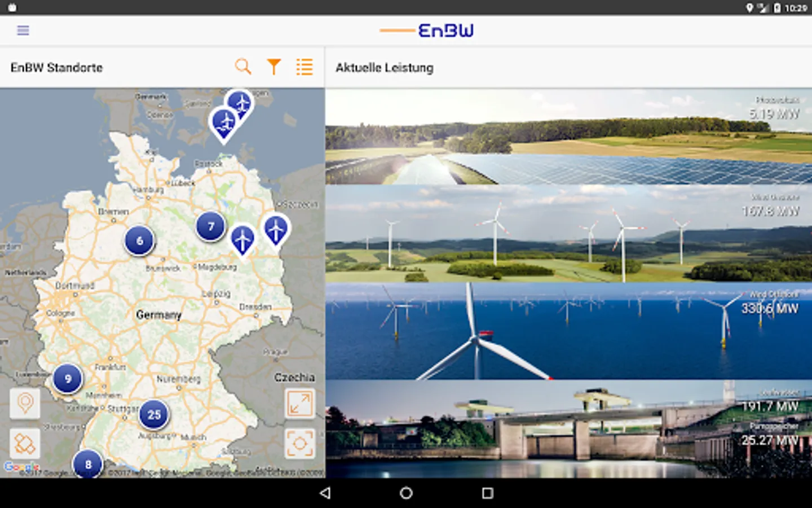Select map cluster marker 9

tap(68, 379)
